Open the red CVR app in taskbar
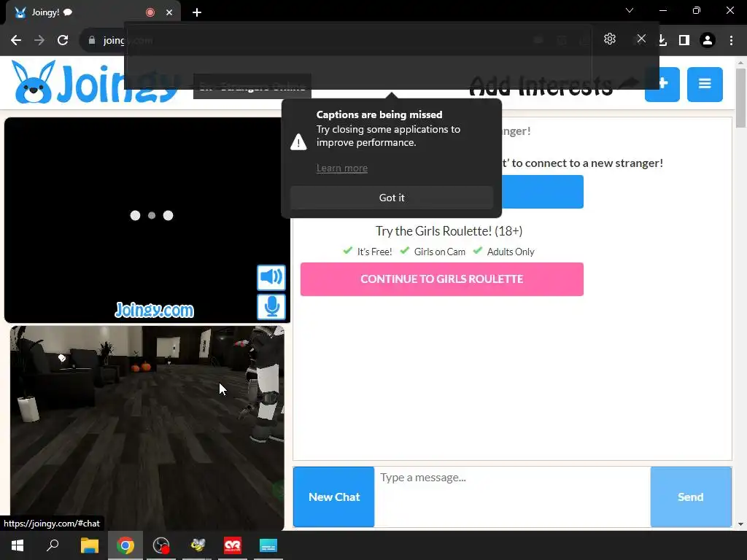747x560 pixels. 233,545
